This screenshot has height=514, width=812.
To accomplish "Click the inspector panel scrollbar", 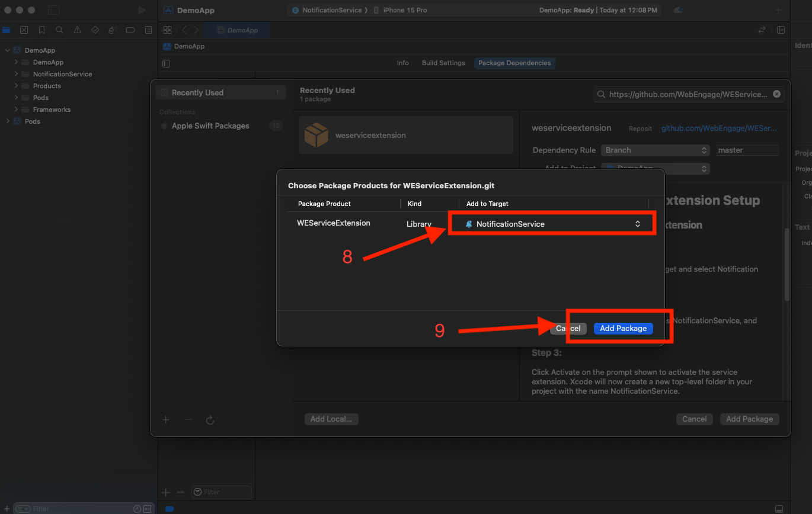I will 787,264.
